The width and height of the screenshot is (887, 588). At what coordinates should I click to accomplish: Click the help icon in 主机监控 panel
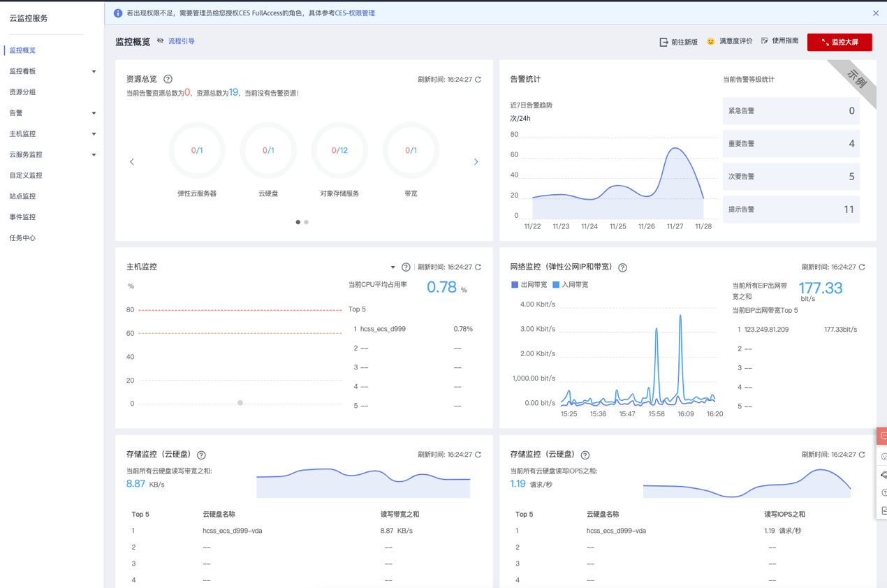point(406,267)
